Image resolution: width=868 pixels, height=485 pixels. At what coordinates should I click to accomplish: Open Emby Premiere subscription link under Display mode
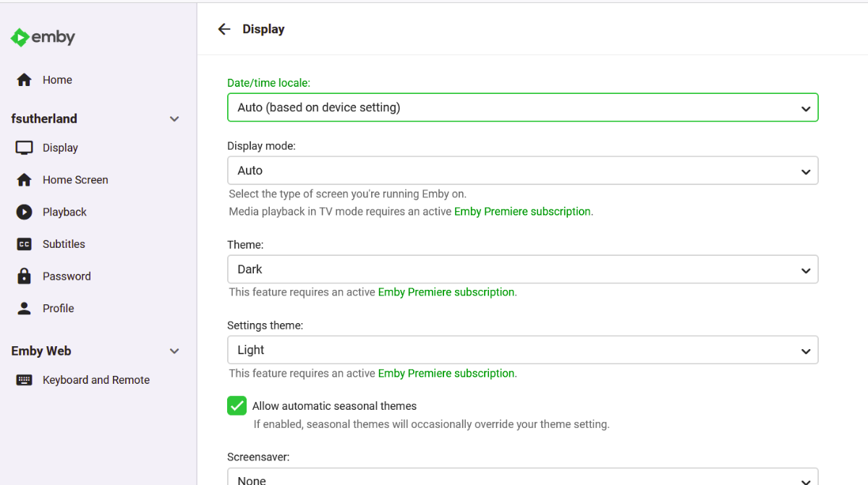[x=522, y=212]
